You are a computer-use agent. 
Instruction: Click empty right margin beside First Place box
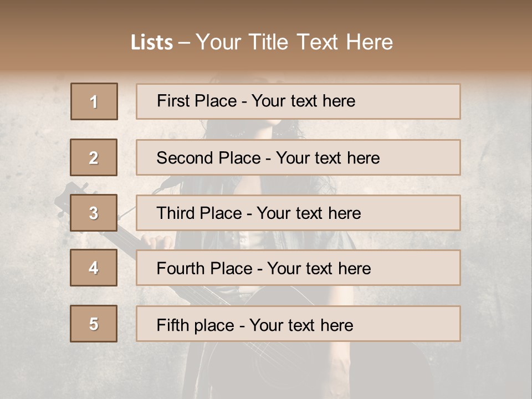(x=496, y=101)
